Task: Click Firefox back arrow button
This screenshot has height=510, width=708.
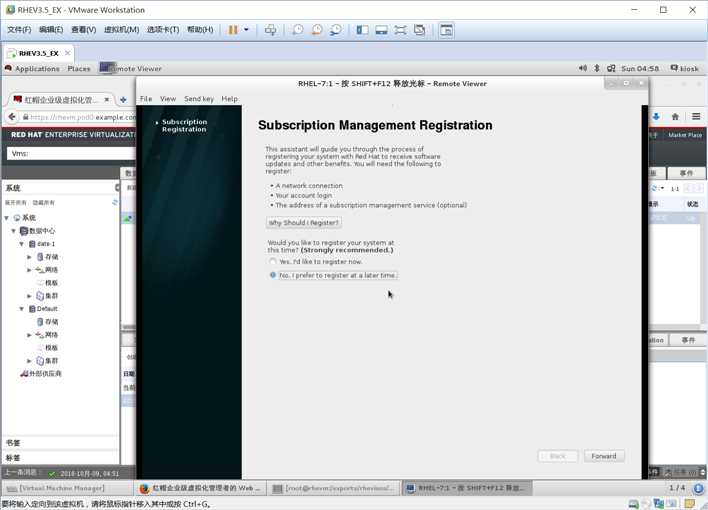Action: pyautogui.click(x=12, y=117)
